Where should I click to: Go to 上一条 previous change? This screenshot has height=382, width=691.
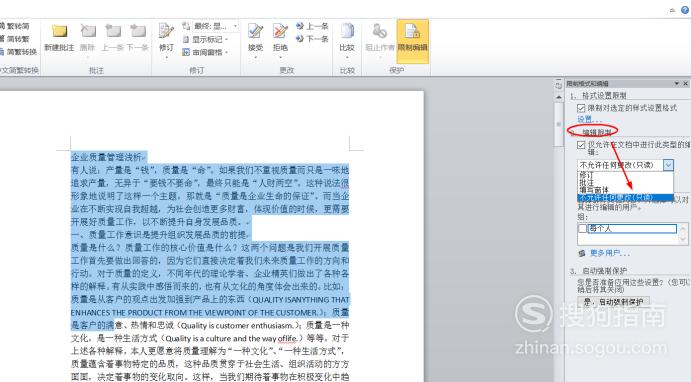(x=312, y=26)
